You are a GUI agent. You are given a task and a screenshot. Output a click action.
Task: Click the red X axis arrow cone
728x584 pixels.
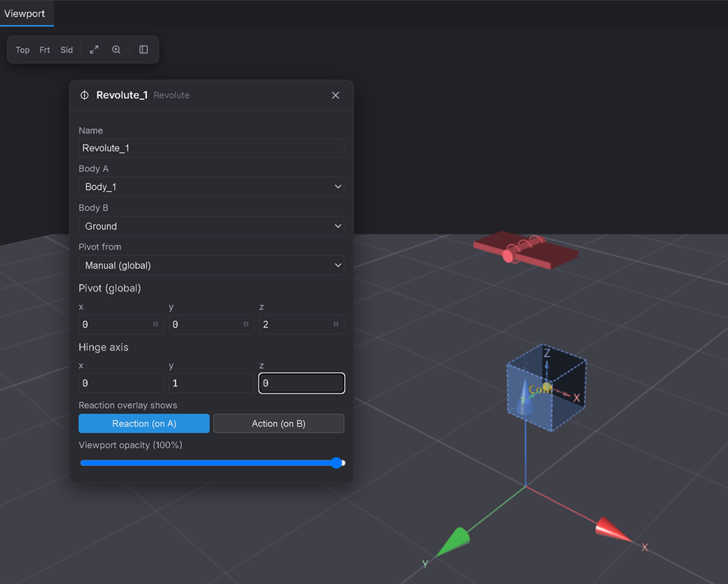click(x=613, y=529)
